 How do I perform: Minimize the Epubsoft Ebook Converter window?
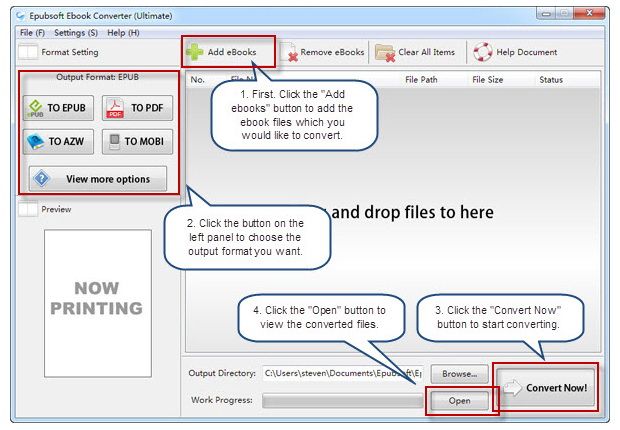[x=546, y=14]
